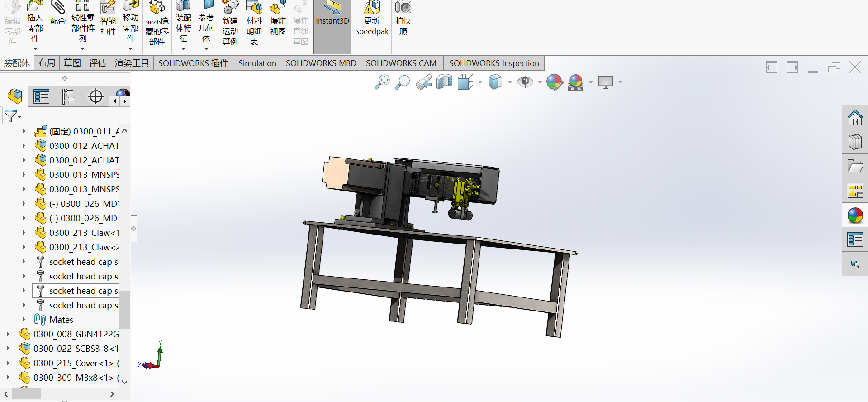Click the Apply Scene icon
The height and width of the screenshot is (402, 868).
(x=575, y=82)
